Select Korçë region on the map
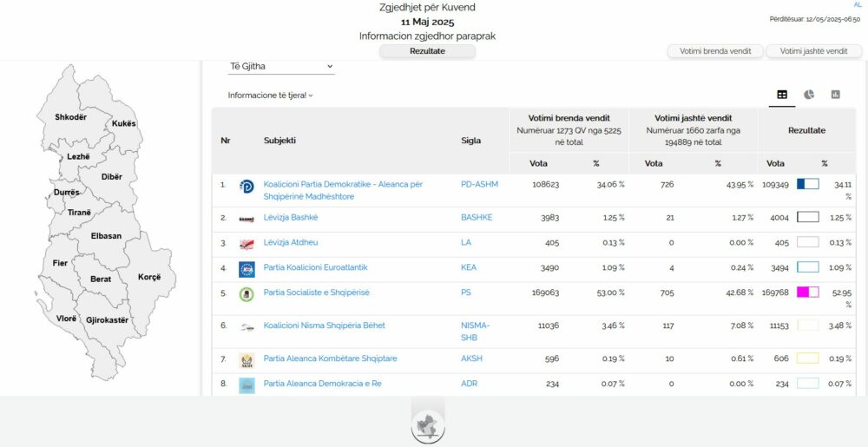This screenshot has height=447, width=868. [149, 277]
